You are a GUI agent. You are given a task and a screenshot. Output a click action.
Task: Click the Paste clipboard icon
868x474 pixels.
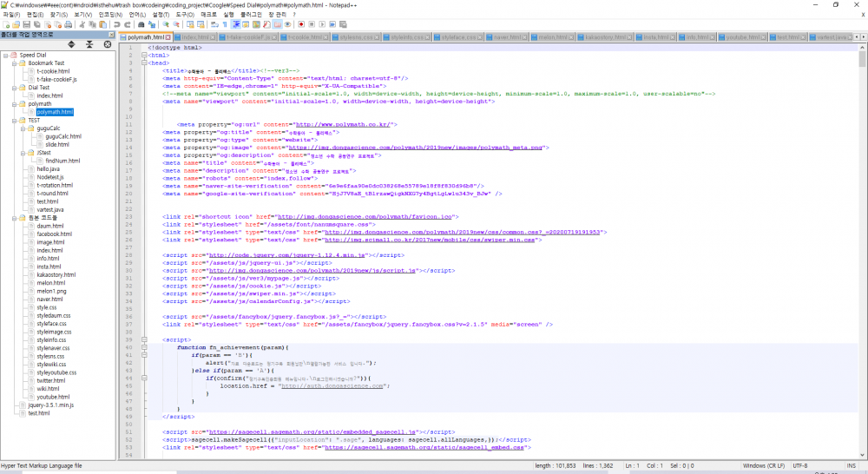[x=103, y=24]
